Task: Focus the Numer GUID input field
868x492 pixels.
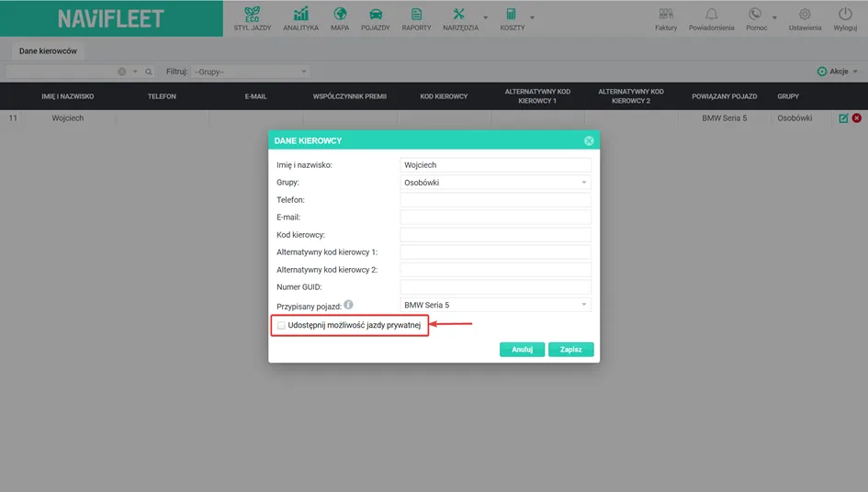Action: pos(495,286)
